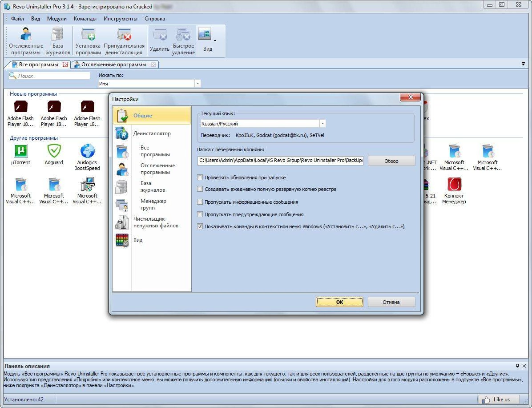532x408 pixels.
Task: Pin the Панель описания panel
Action: [517, 366]
